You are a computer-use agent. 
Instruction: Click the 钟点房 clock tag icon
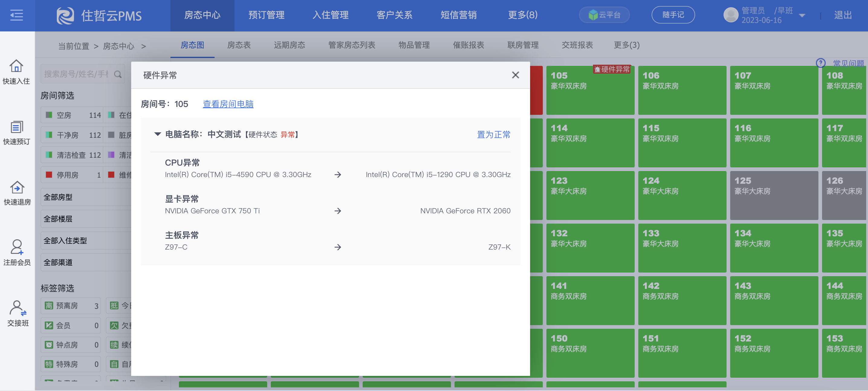point(49,344)
